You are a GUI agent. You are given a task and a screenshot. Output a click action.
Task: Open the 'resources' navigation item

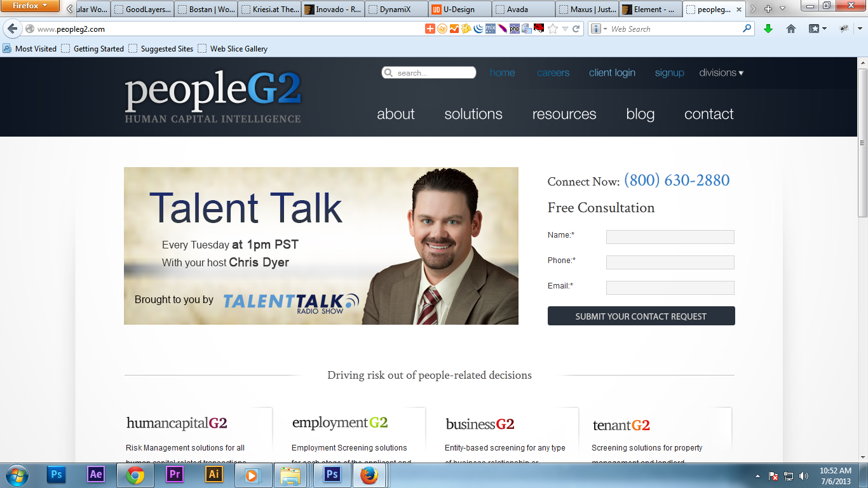pyautogui.click(x=564, y=114)
